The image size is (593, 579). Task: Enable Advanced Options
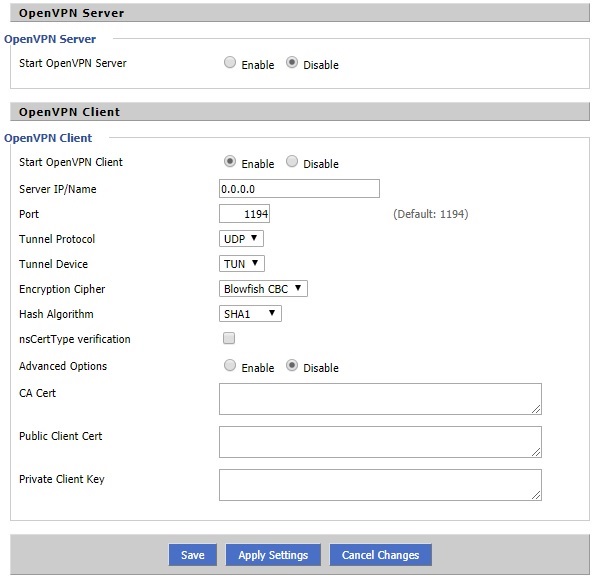tap(230, 365)
